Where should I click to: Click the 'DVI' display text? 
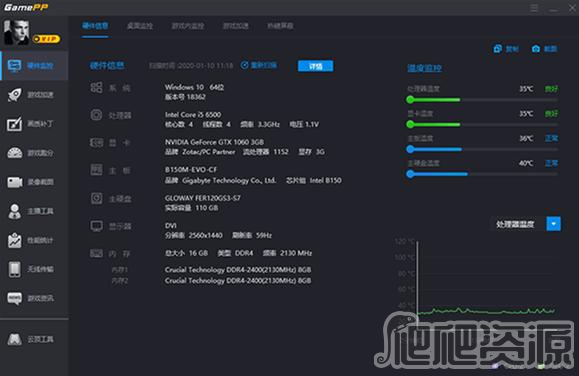171,226
